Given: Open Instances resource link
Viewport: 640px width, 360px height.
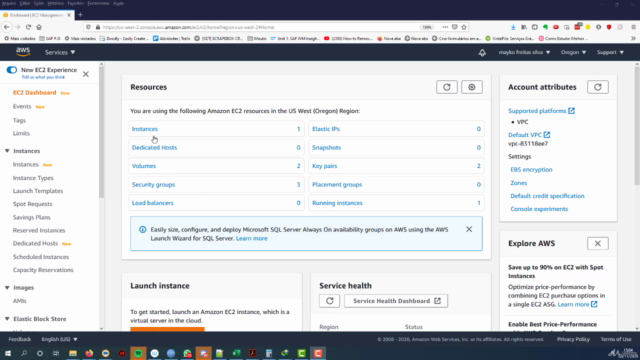Looking at the screenshot, I should coord(144,129).
